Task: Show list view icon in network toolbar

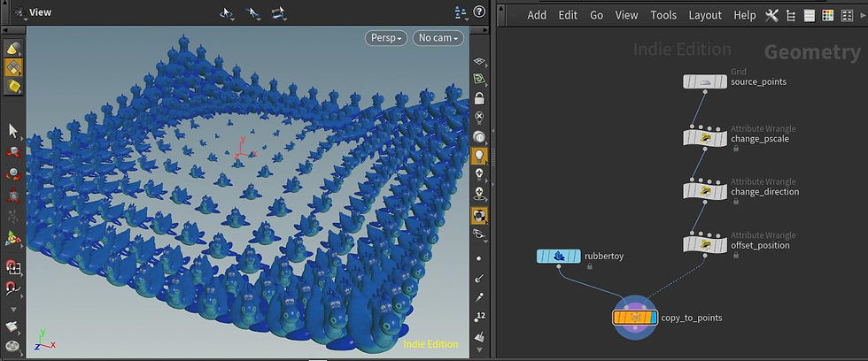Action: (810, 15)
